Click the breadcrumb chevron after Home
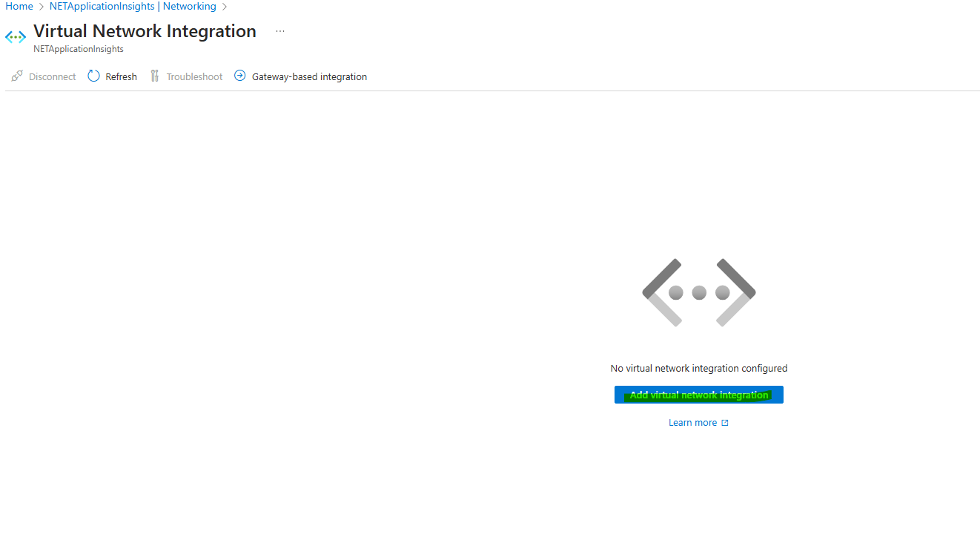 42,7
